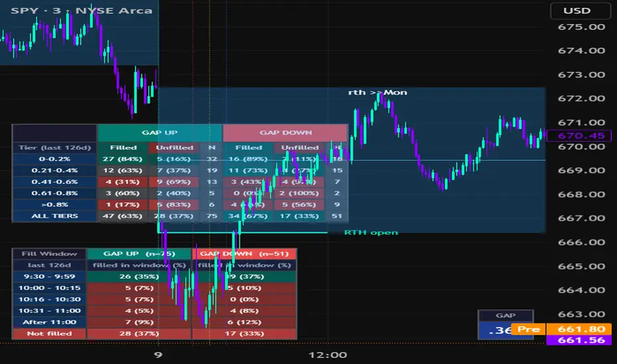Screen dimensions: 617x364
Task: Click the 7 (37%) unfilled cell in tier table
Action: [x=173, y=170]
